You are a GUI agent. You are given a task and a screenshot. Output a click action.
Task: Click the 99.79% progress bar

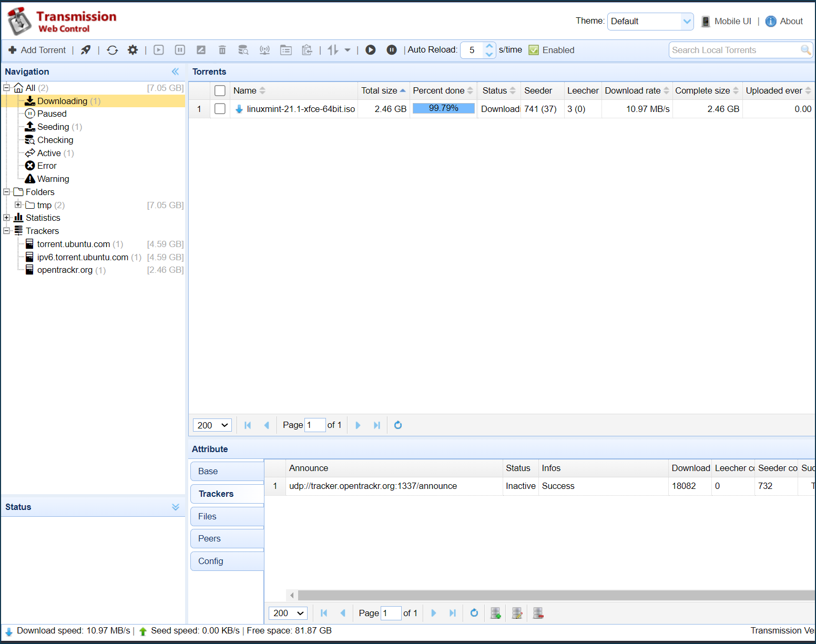(x=444, y=108)
